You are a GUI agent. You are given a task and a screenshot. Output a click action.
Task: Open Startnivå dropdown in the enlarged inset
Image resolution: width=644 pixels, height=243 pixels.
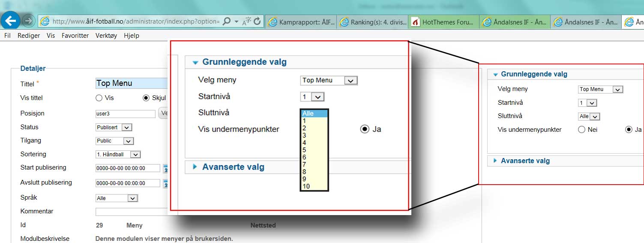tap(312, 97)
